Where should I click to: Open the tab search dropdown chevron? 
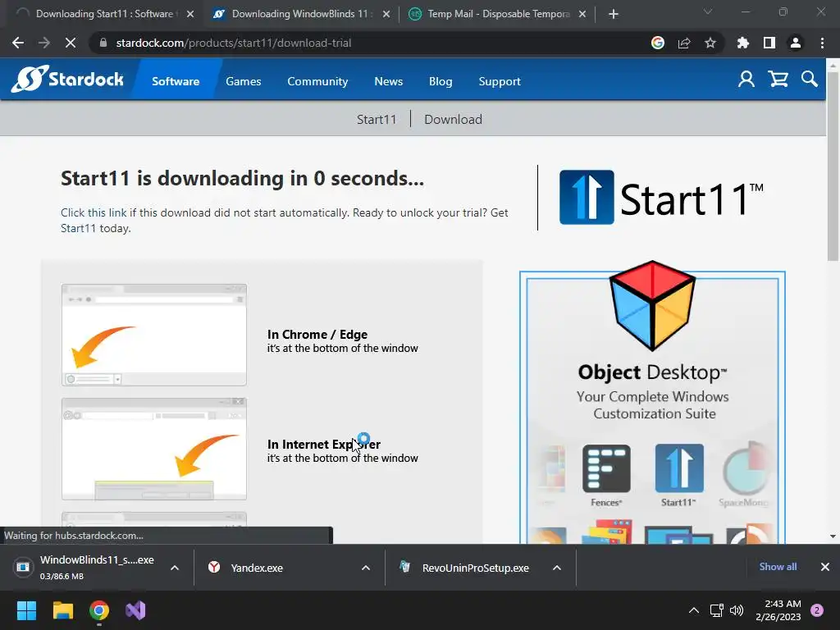click(x=708, y=11)
